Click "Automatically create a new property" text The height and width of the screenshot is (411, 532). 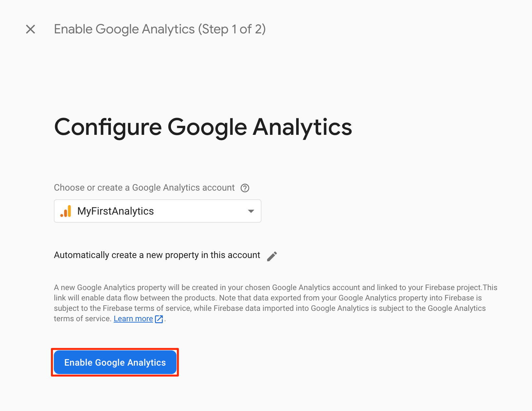157,255
